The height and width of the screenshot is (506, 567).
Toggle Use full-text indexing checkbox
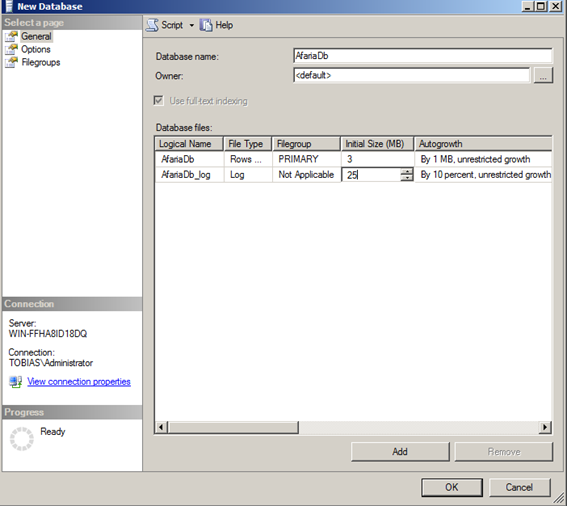point(158,101)
